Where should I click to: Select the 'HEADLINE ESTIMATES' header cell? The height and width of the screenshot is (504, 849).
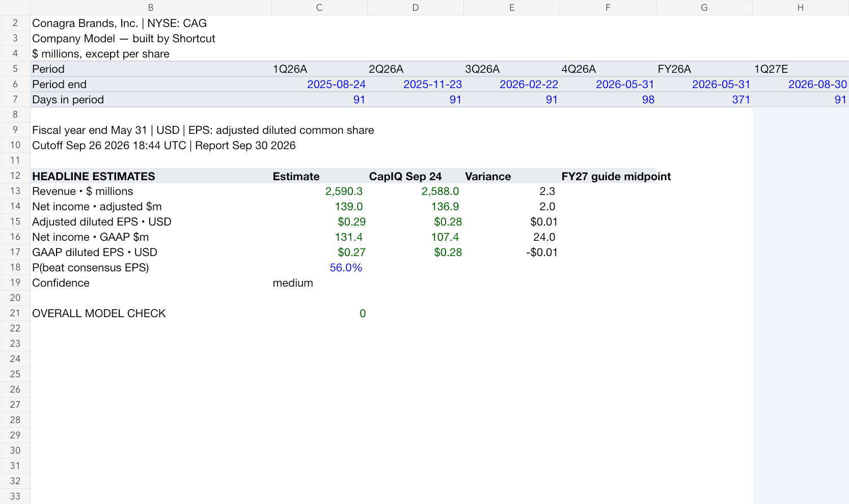click(x=151, y=176)
